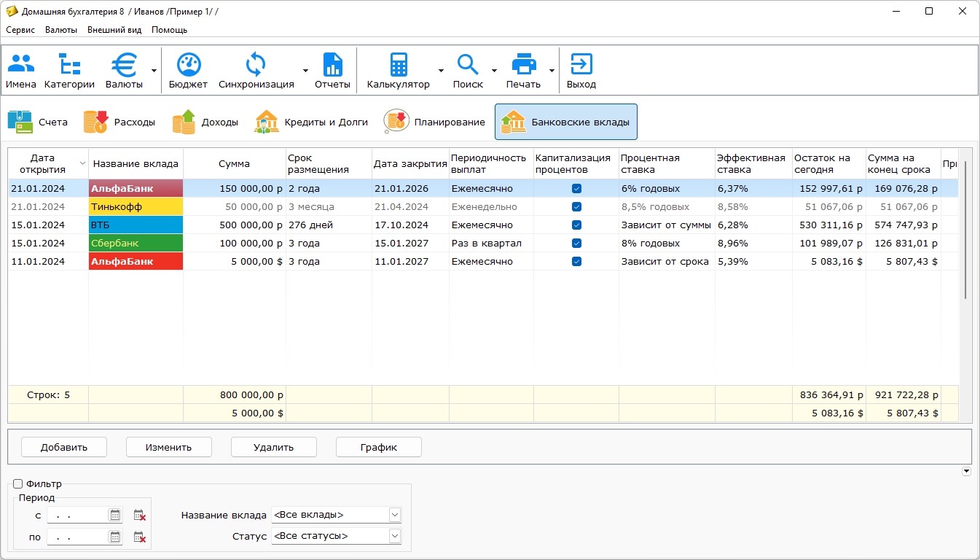Open the Помощь menu
Viewport: 980px width, 560px height.
(x=169, y=30)
